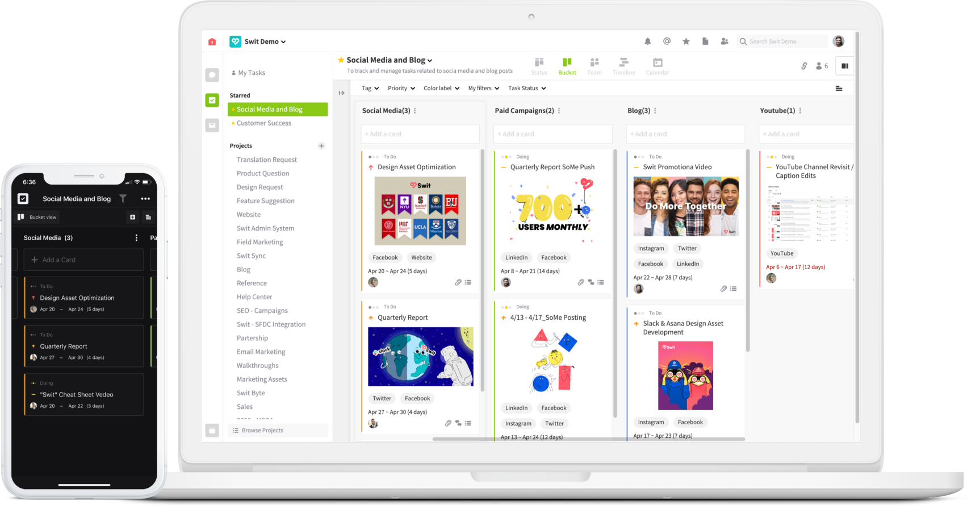Click the user profile avatar

point(839,41)
